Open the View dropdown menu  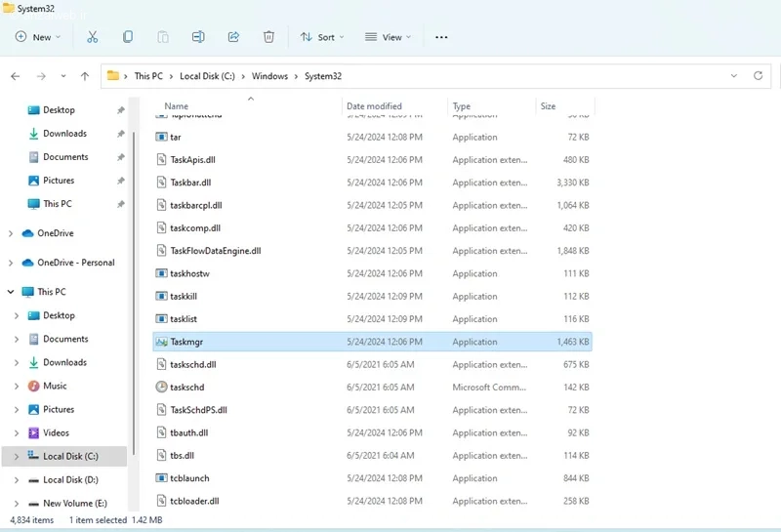point(388,37)
